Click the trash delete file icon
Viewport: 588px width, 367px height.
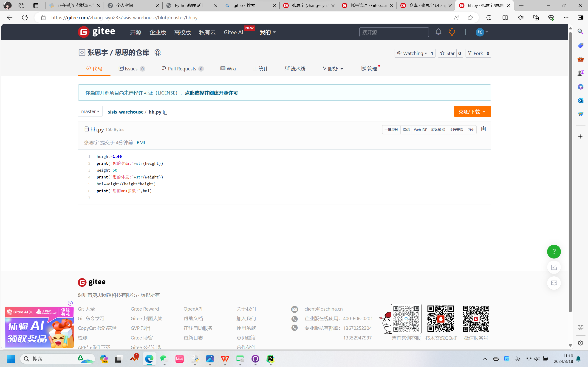click(x=483, y=129)
